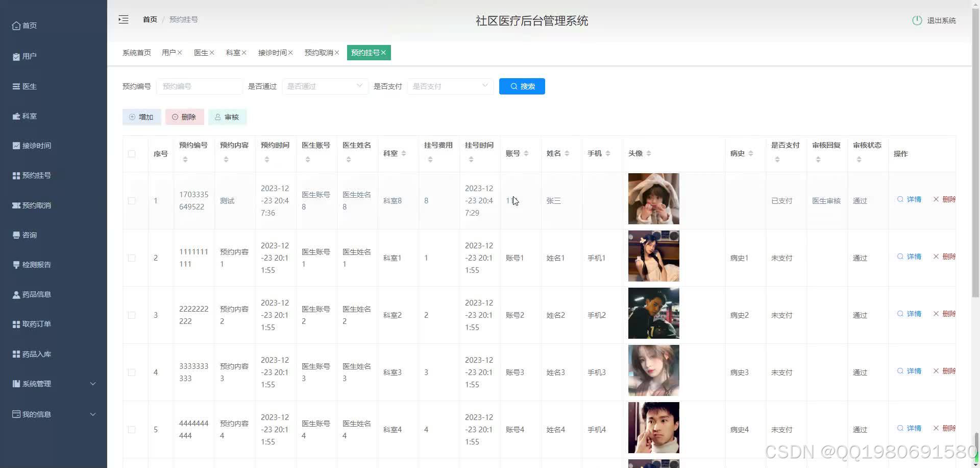This screenshot has width=980, height=468.
Task: Click the 取药订单 sidebar icon
Action: (x=16, y=324)
